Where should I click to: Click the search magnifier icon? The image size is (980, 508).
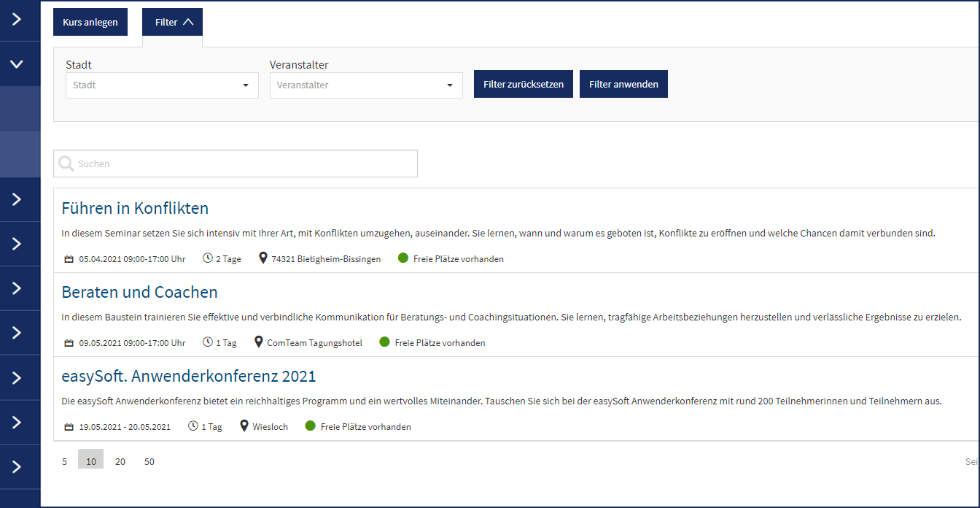[x=66, y=163]
